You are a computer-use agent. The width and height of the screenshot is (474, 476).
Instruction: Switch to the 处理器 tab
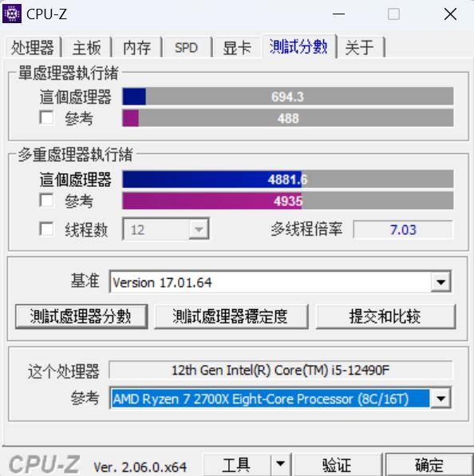pos(33,47)
